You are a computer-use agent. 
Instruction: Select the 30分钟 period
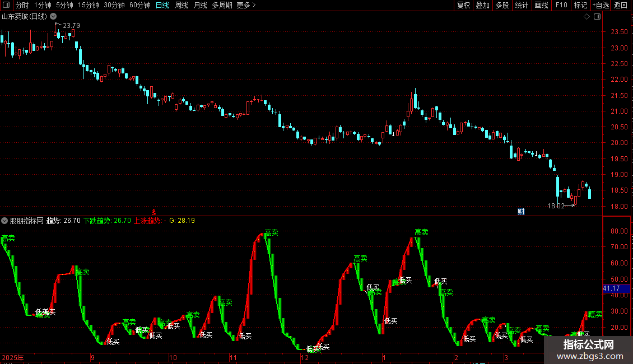coord(114,5)
